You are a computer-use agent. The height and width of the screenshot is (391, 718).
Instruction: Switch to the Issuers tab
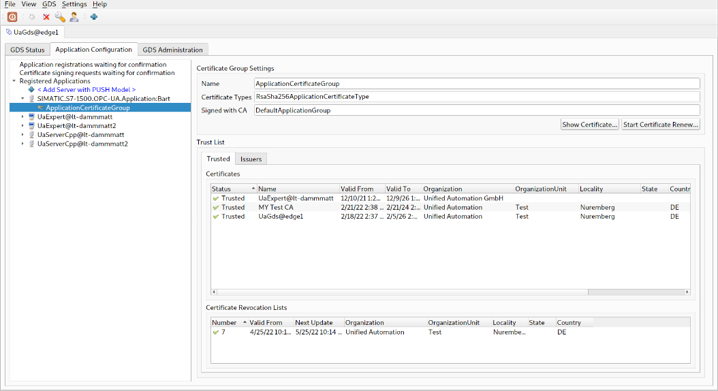[x=251, y=159]
